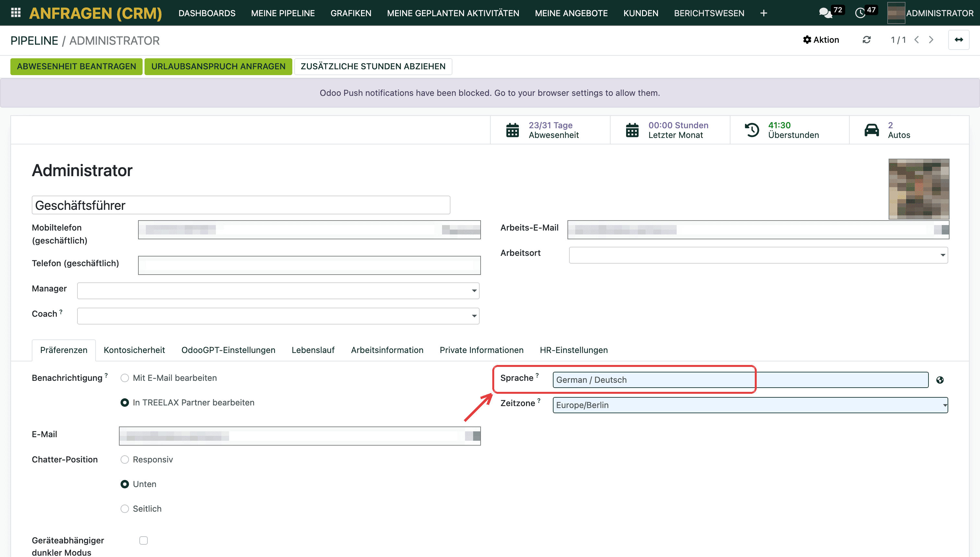The height and width of the screenshot is (557, 980).
Task: Switch to the Kontosicherheit tab
Action: point(134,350)
